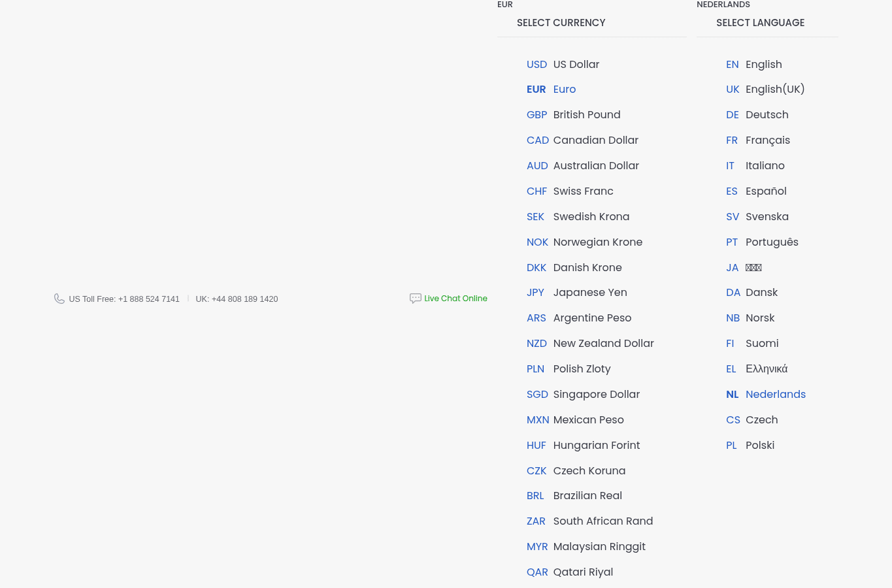Select British Pound currency
Image resolution: width=892 pixels, height=588 pixels.
(x=574, y=115)
